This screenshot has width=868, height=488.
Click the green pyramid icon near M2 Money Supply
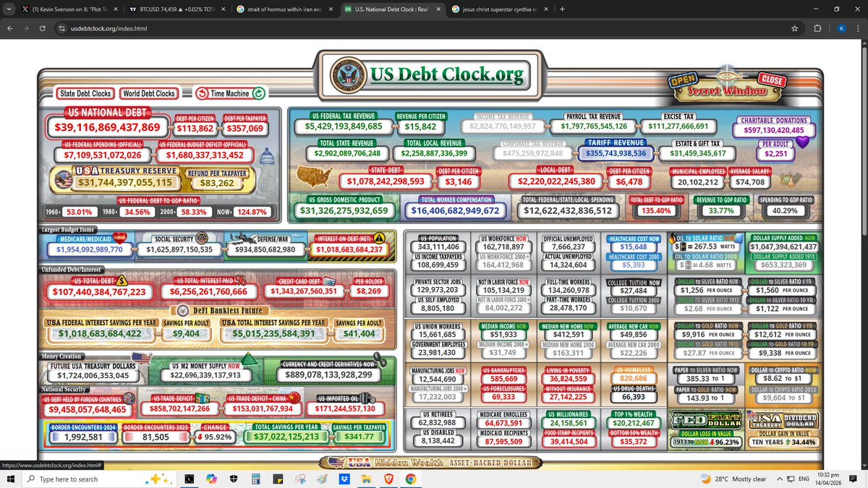pos(248,359)
